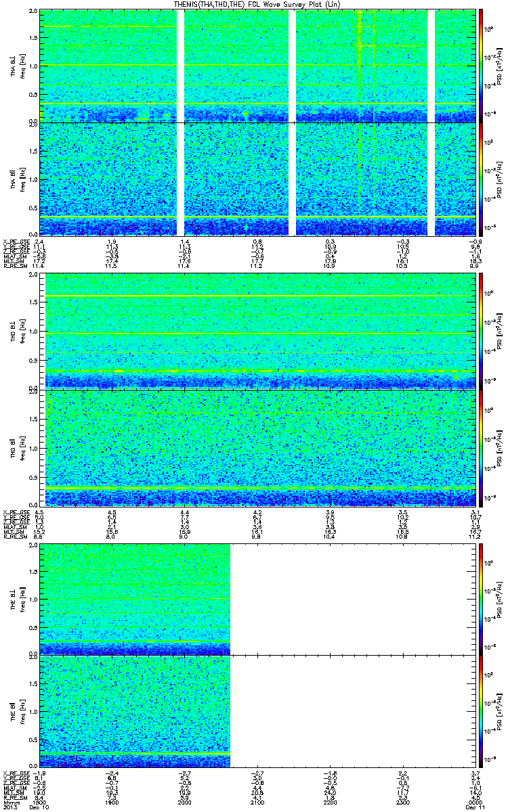
Task: Click the THD BL spectrogram panel
Action: pyautogui.click(x=257, y=331)
